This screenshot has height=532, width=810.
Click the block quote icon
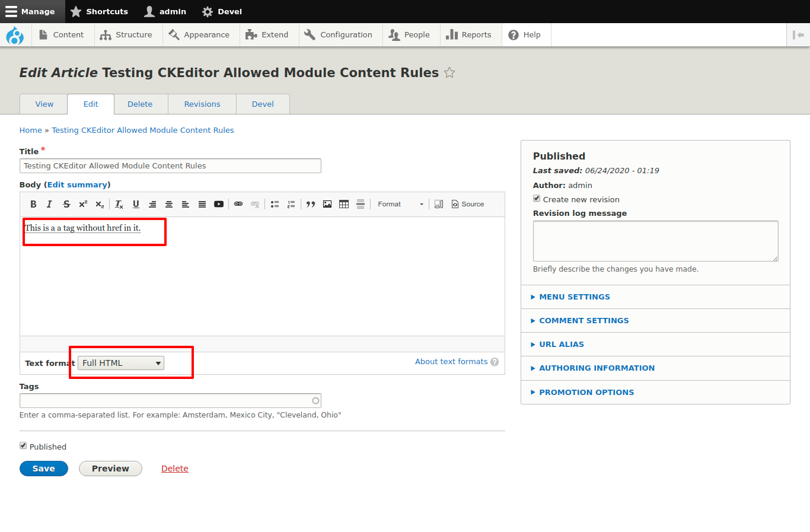(x=310, y=204)
